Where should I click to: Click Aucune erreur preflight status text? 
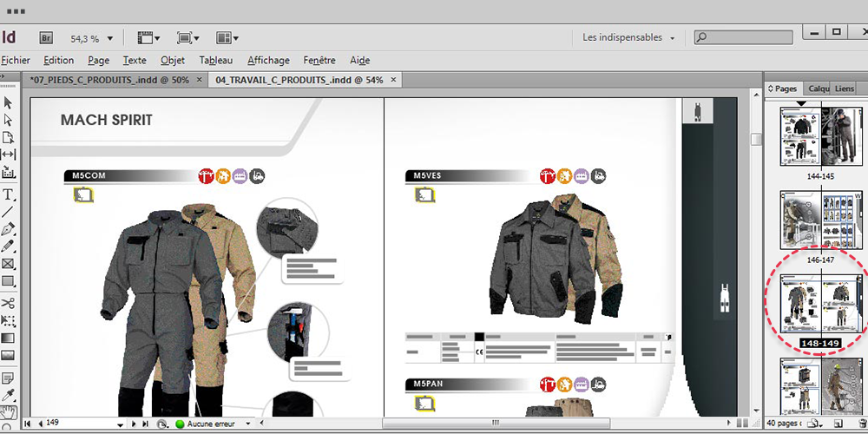coord(211,424)
